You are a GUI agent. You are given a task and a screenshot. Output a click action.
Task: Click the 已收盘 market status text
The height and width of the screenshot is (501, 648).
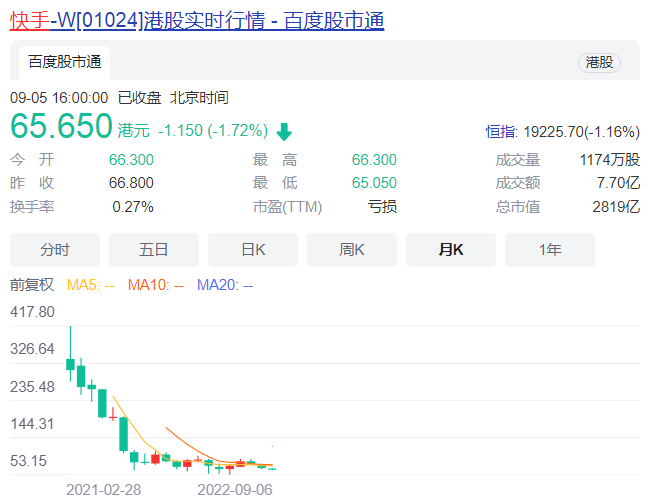tap(139, 98)
